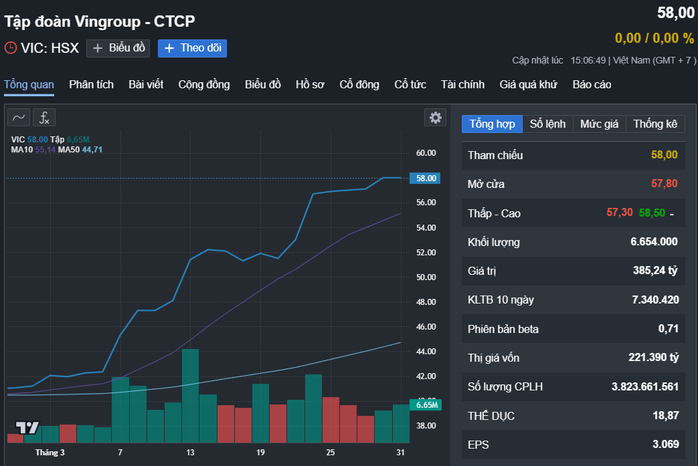Open the indicators fx icon
The image size is (698, 466).
[44, 118]
